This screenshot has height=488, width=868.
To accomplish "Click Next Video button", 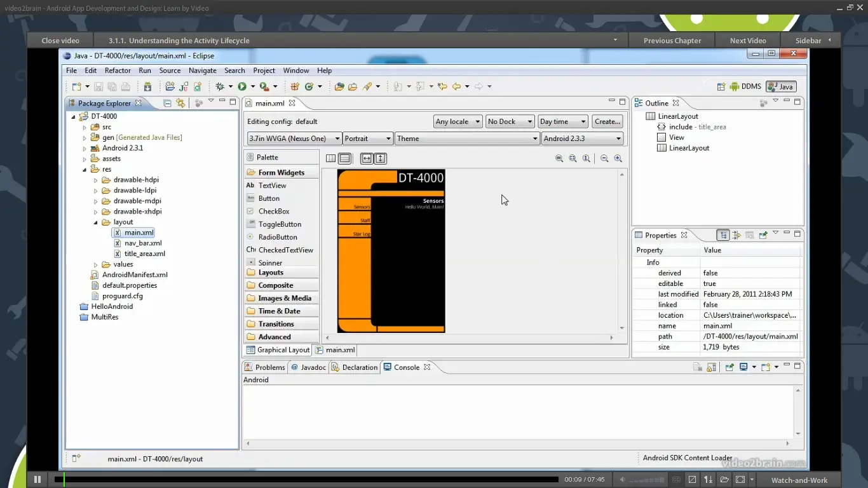I will pos(748,41).
